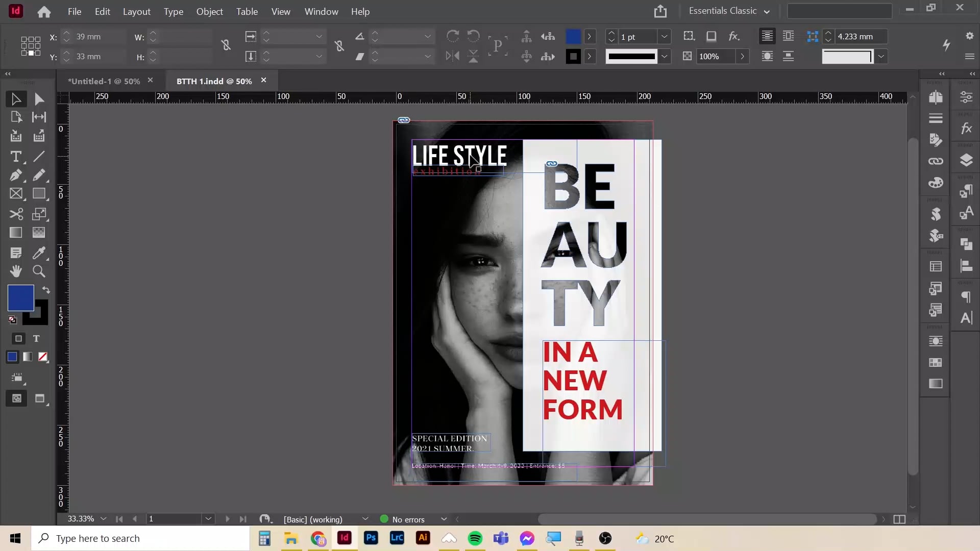
Task: Open Photoshop from the taskbar
Action: tap(371, 538)
